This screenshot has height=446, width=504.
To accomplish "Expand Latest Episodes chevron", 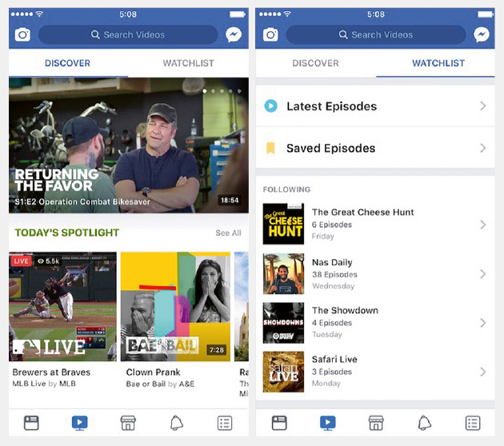I will [482, 106].
